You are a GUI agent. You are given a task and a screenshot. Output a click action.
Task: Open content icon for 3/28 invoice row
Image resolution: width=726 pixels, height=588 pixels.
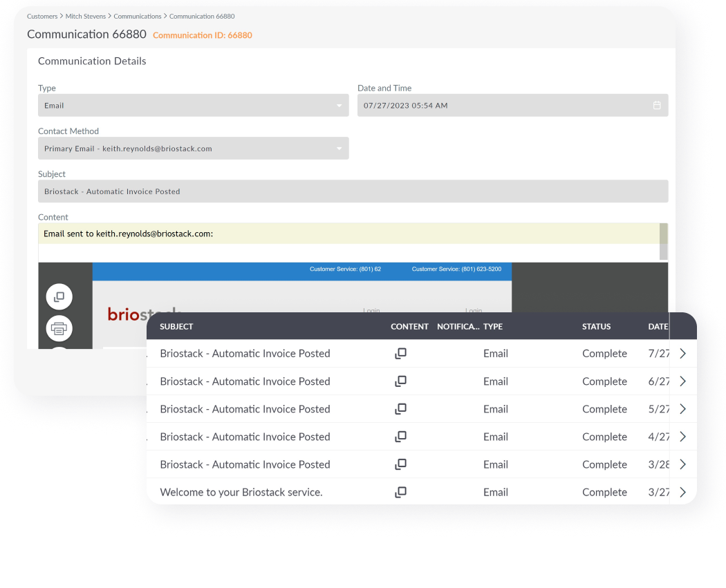[x=400, y=464]
